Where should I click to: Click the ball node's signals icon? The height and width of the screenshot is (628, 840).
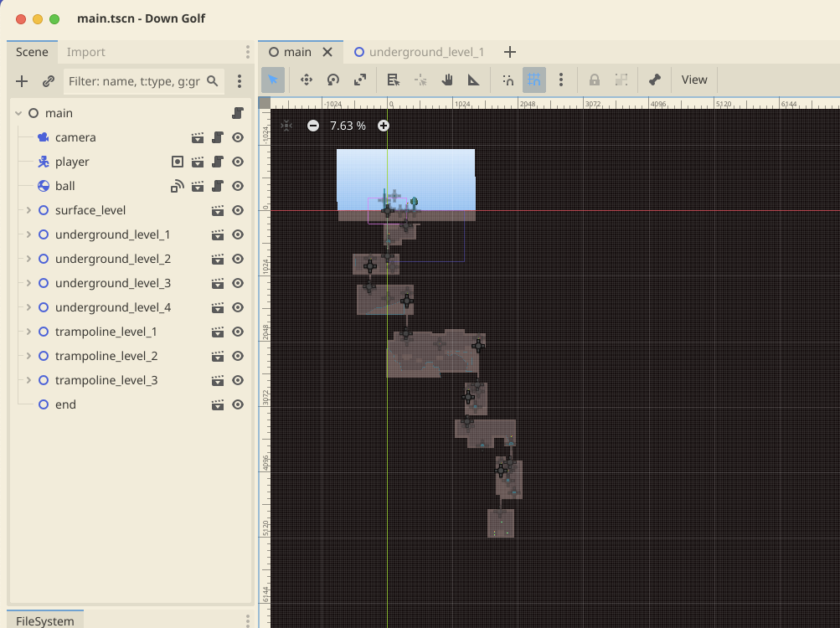[178, 186]
